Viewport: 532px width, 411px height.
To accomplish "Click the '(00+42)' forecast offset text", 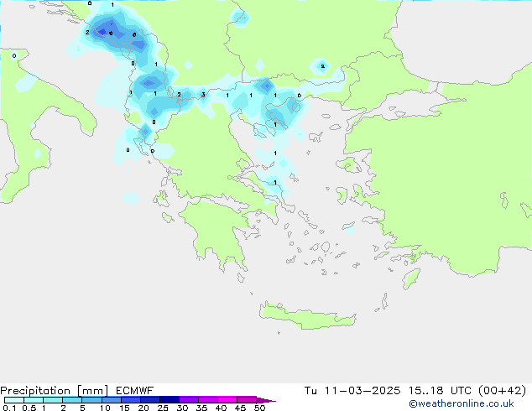I will pyautogui.click(x=502, y=391).
